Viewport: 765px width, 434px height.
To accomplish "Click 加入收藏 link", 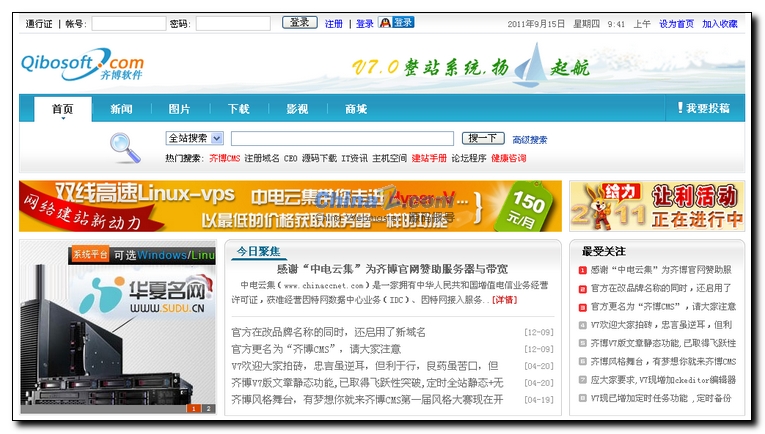I will coord(720,23).
